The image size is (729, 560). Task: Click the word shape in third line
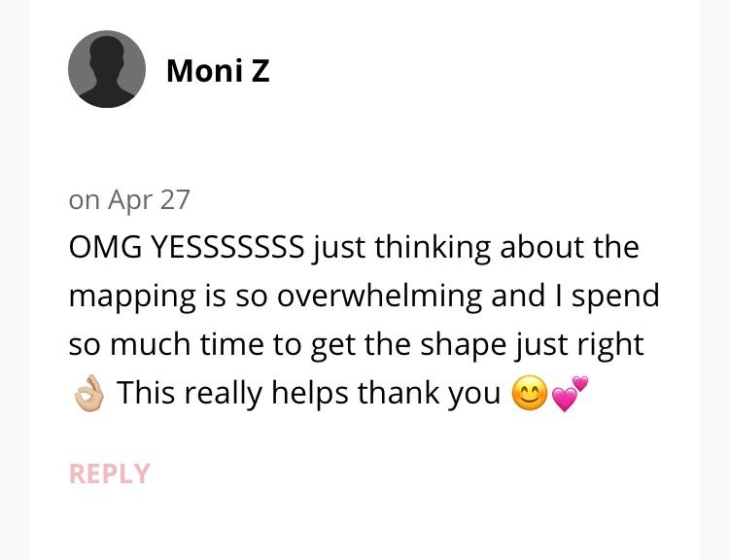pyautogui.click(x=464, y=345)
